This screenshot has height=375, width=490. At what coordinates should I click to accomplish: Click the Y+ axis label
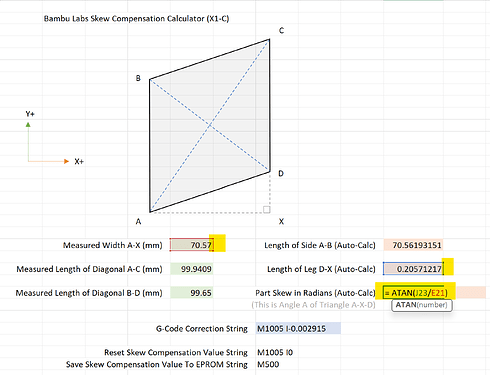pyautogui.click(x=30, y=114)
